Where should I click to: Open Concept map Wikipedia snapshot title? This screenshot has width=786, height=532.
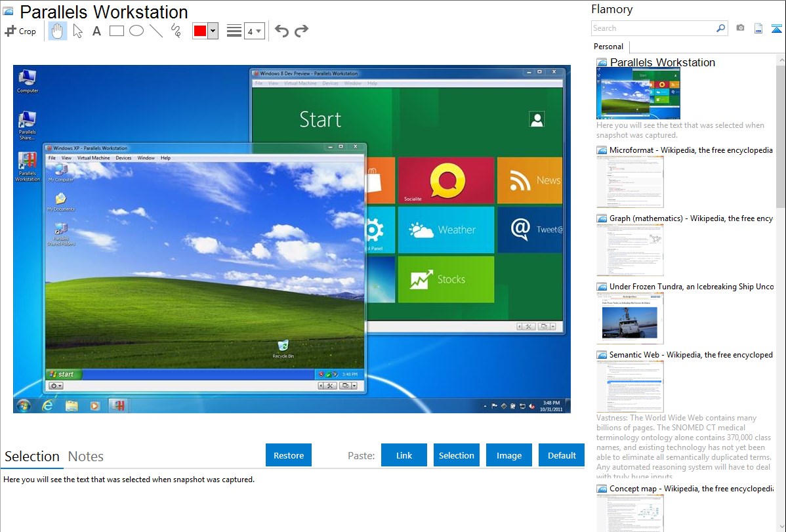692,488
